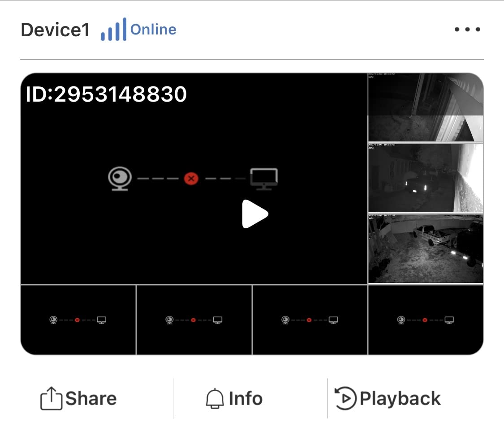
Task: Click the bell Info icon
Action: [215, 398]
